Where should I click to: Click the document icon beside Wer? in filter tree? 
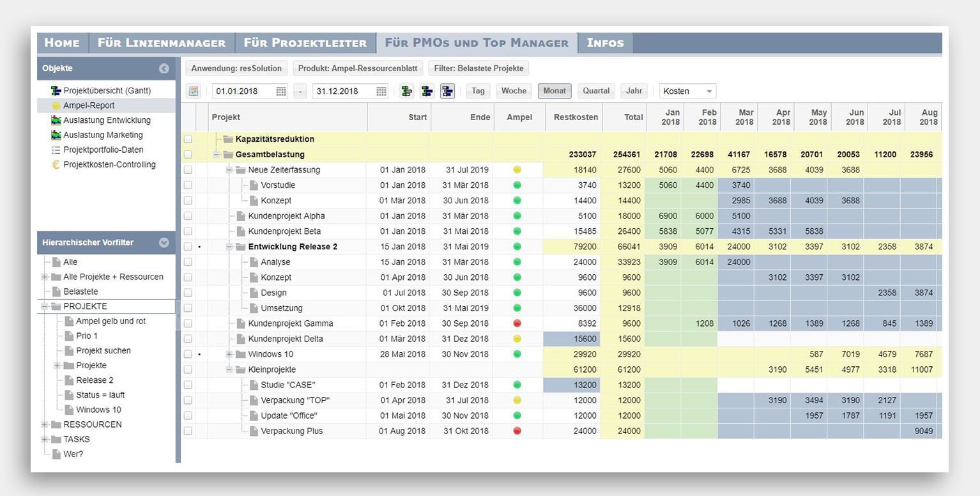56,454
